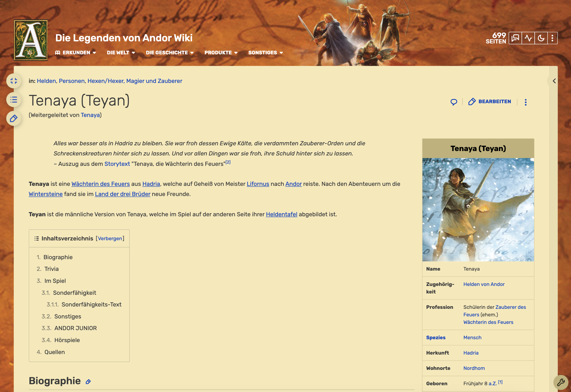
Task: Edit the Biographie section pencil icon
Action: 88,382
